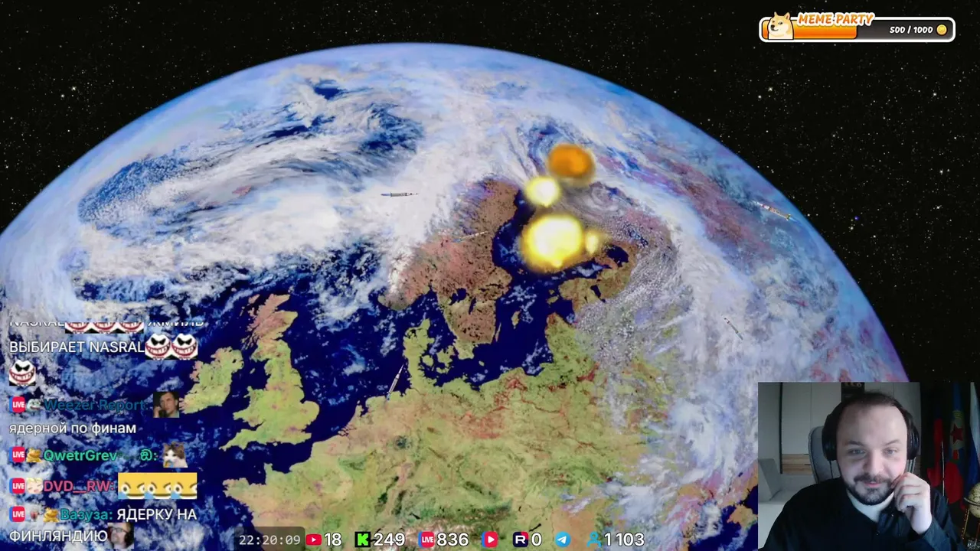Image resolution: width=980 pixels, height=551 pixels.
Task: Click the chat word 'ФИНЛЯНДИЮ'
Action: pos(58,536)
